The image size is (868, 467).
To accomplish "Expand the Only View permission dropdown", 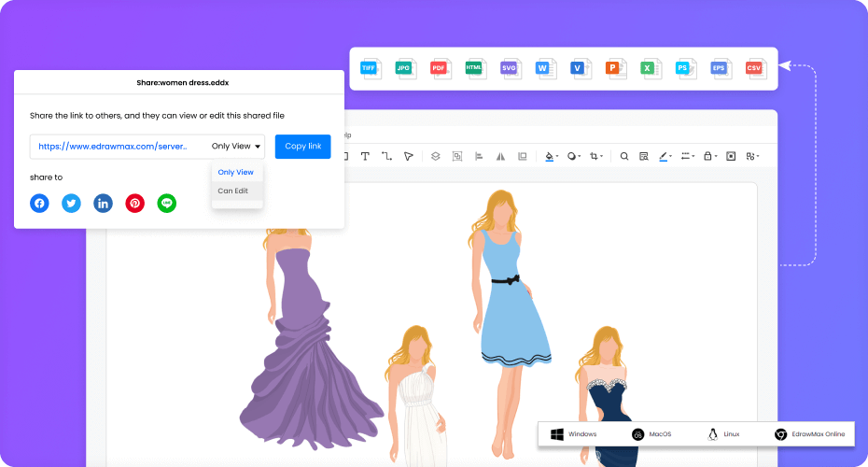I will click(236, 147).
